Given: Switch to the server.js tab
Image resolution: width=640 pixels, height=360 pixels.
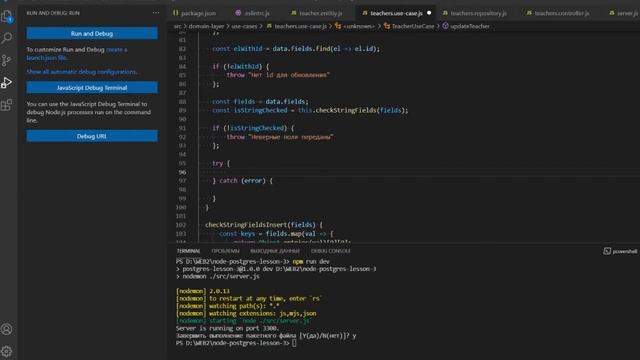Looking at the screenshot, I should (624, 13).
